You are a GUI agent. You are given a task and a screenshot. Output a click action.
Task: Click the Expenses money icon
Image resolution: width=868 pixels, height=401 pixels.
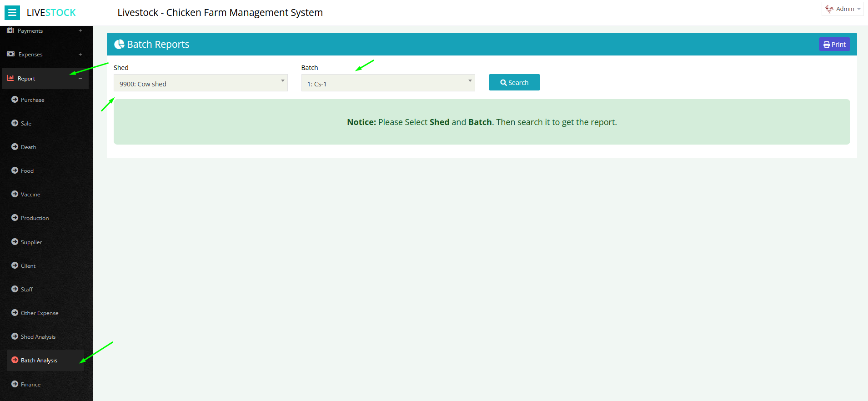coord(11,54)
